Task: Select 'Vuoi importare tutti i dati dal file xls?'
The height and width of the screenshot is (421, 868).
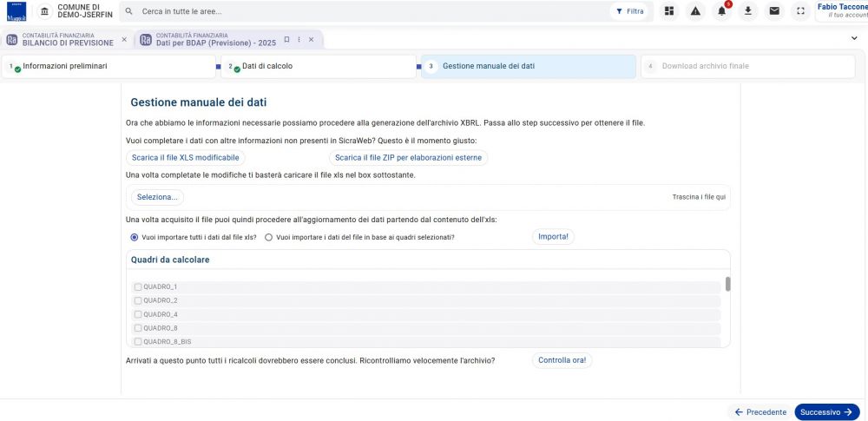Action: click(135, 237)
